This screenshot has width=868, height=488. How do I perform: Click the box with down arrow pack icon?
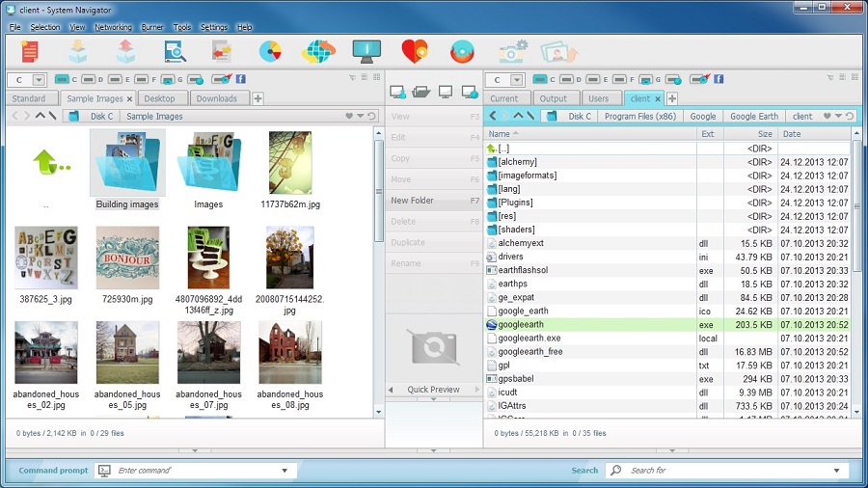(78, 51)
